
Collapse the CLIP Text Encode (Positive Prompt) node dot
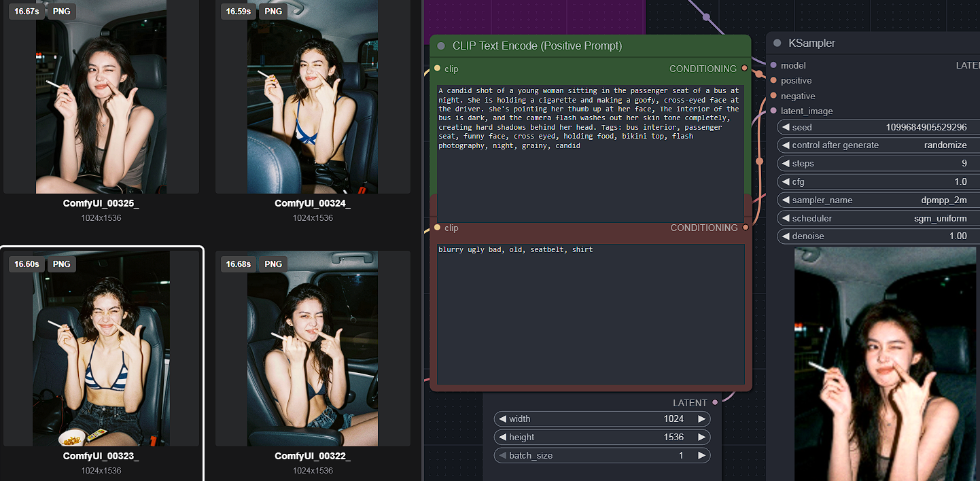click(x=440, y=46)
